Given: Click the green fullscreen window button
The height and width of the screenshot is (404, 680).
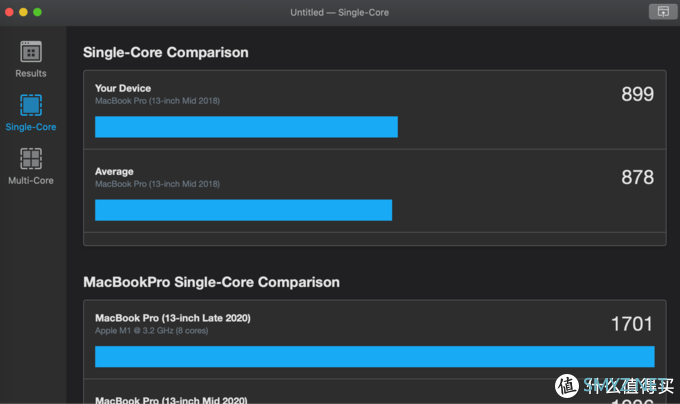Looking at the screenshot, I should pyautogui.click(x=38, y=12).
